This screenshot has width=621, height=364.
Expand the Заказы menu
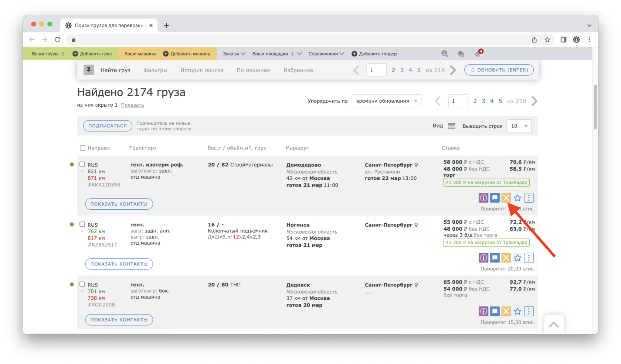[x=234, y=54]
